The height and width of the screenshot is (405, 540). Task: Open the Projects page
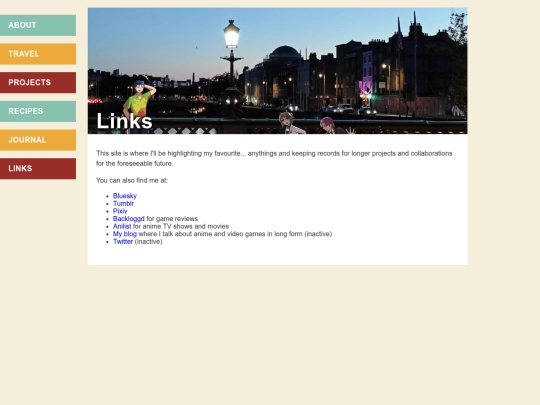(38, 82)
